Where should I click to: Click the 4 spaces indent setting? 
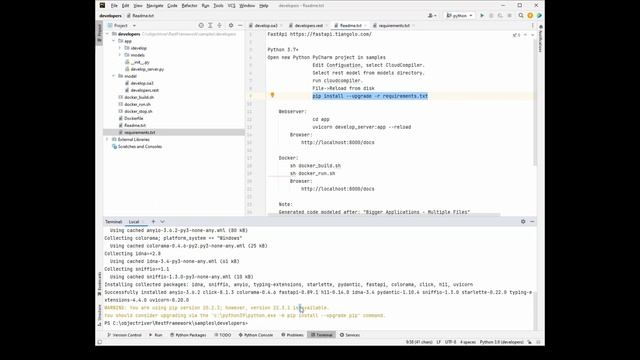pyautogui.click(x=468, y=342)
